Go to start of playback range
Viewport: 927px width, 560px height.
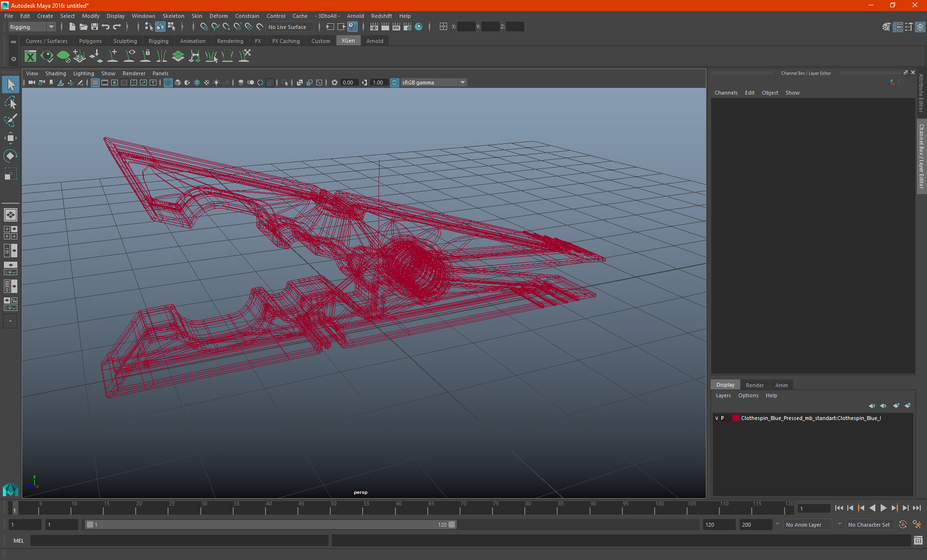pos(839,508)
